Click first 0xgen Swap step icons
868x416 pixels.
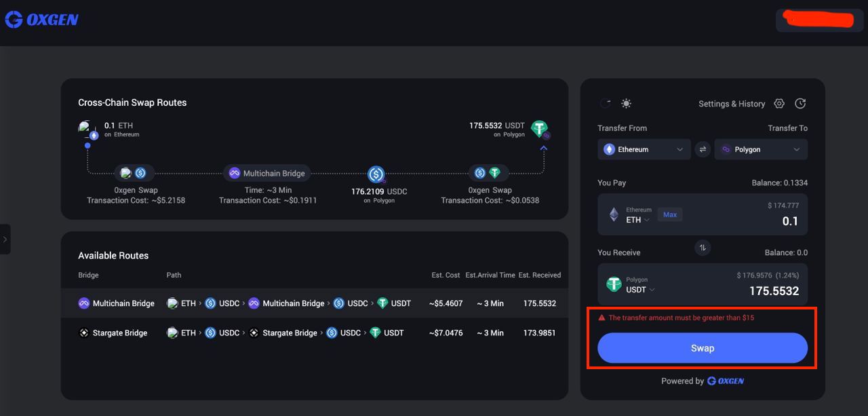click(134, 173)
